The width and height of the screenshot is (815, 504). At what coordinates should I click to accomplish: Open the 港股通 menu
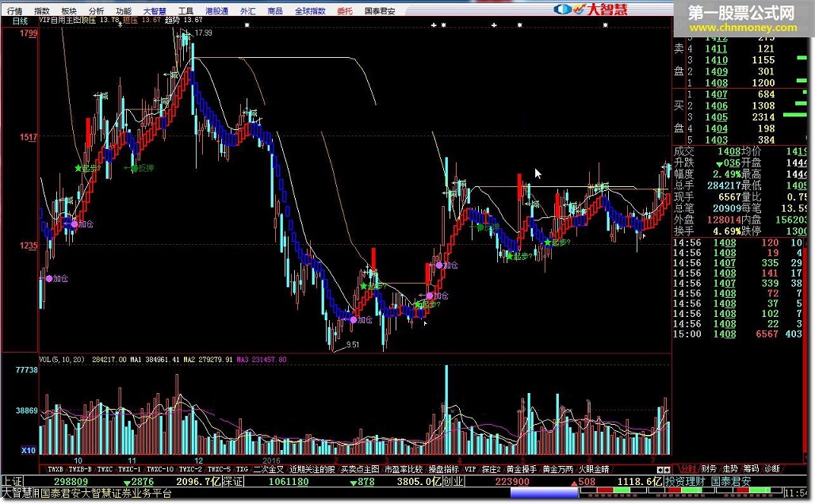[216, 10]
